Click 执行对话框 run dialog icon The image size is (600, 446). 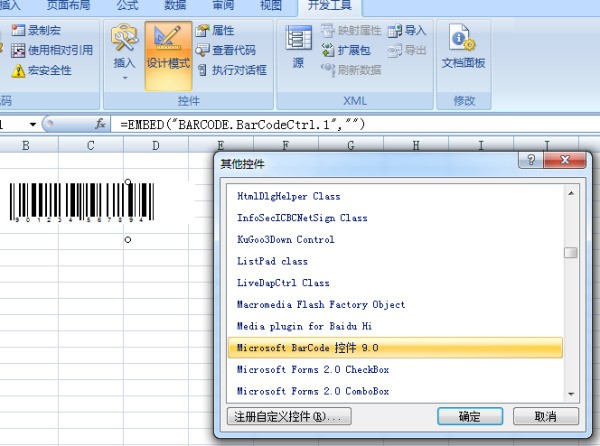(x=203, y=70)
